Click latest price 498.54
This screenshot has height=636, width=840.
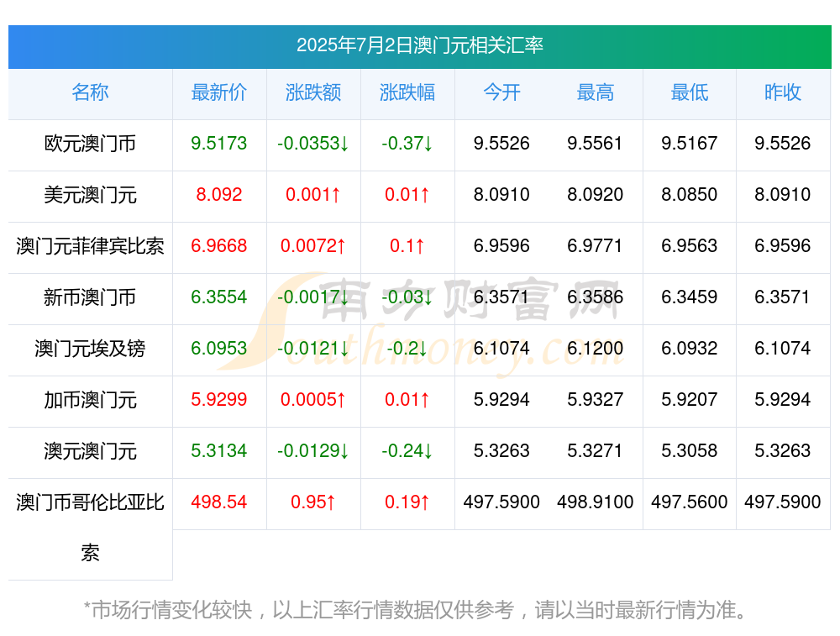(x=219, y=502)
